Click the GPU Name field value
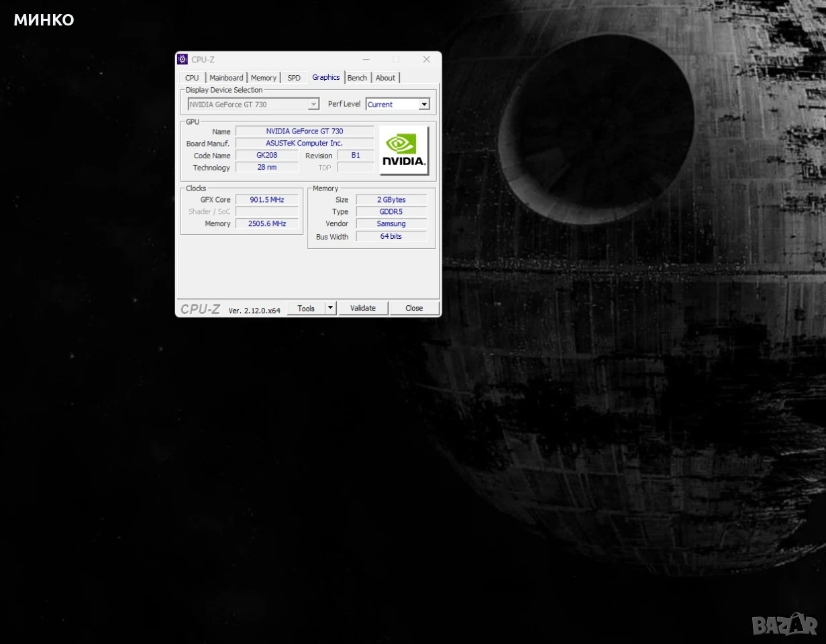826x644 pixels. point(305,131)
